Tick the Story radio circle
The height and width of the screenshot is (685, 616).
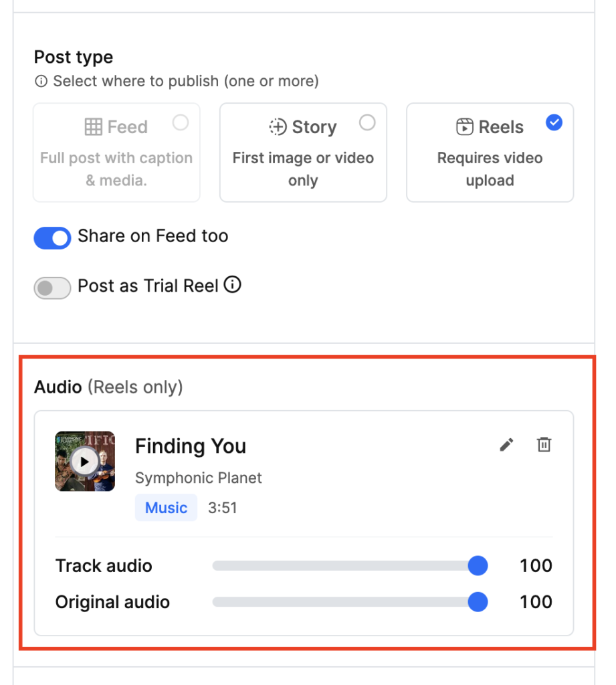pos(367,123)
